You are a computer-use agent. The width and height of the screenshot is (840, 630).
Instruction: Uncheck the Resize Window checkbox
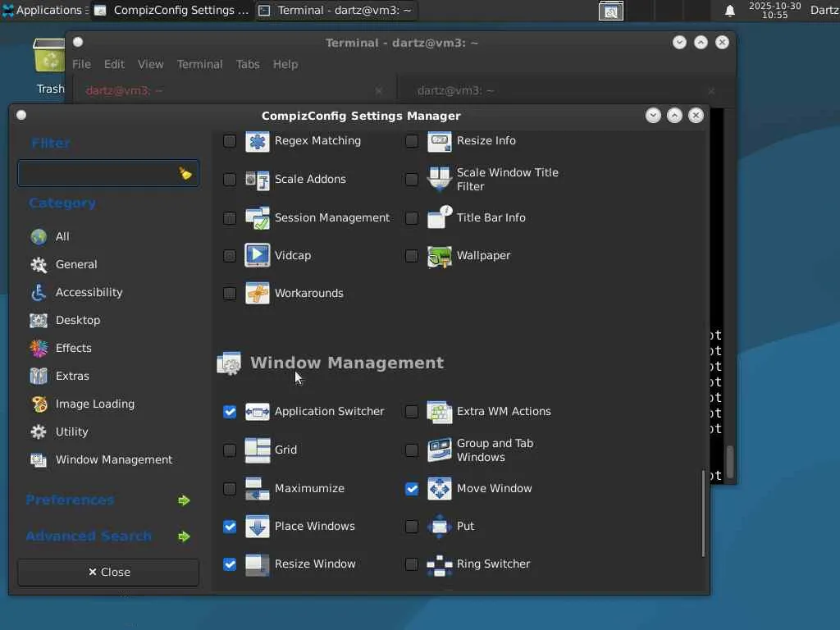point(230,564)
